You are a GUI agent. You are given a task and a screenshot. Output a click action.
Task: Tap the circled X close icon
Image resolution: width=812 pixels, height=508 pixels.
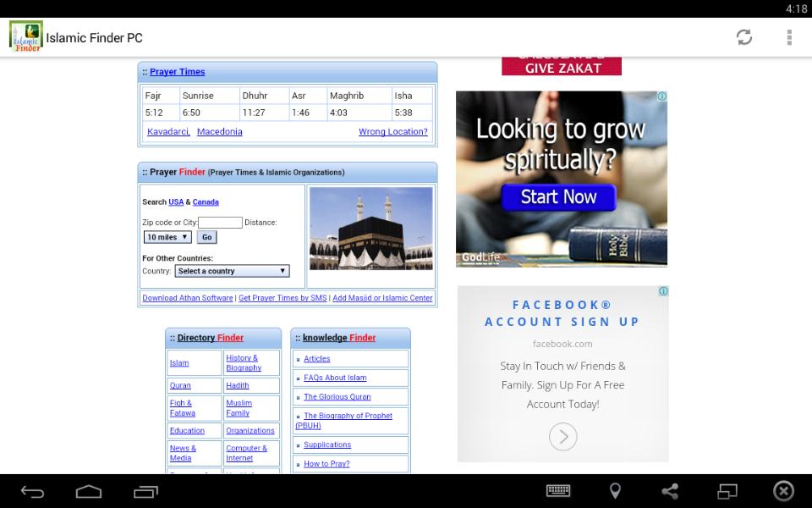783,490
